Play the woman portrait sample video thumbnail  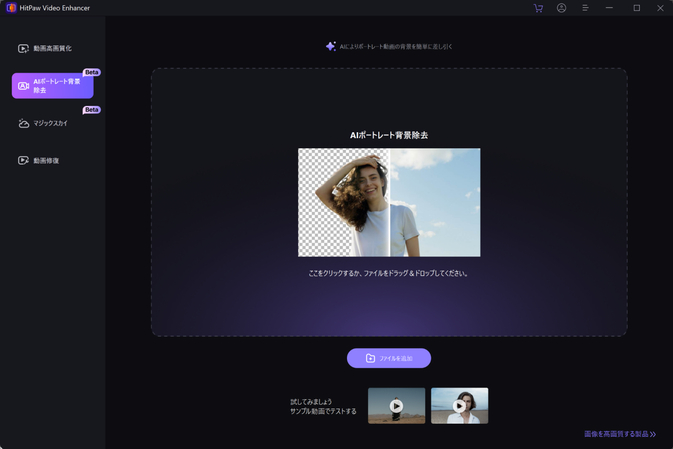coord(459,406)
